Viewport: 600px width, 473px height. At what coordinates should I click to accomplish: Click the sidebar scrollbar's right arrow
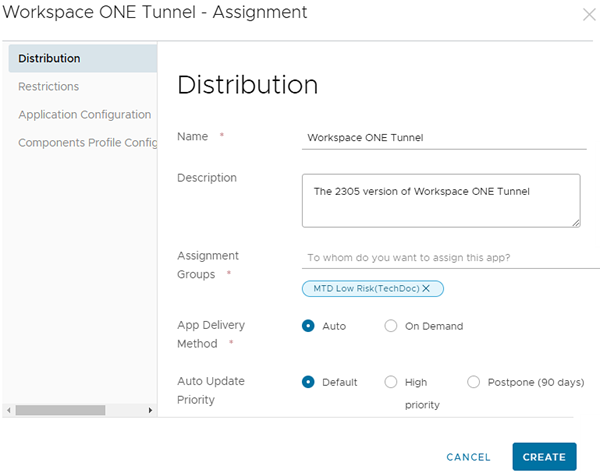point(150,410)
